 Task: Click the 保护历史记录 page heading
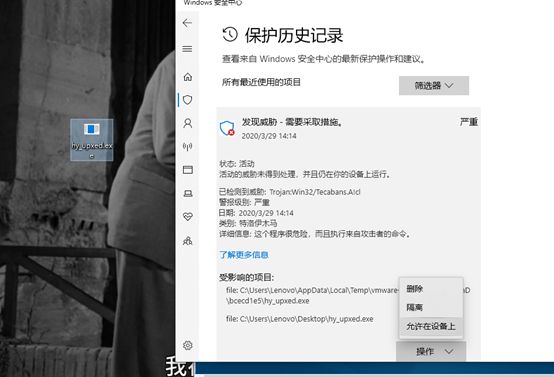tap(294, 35)
